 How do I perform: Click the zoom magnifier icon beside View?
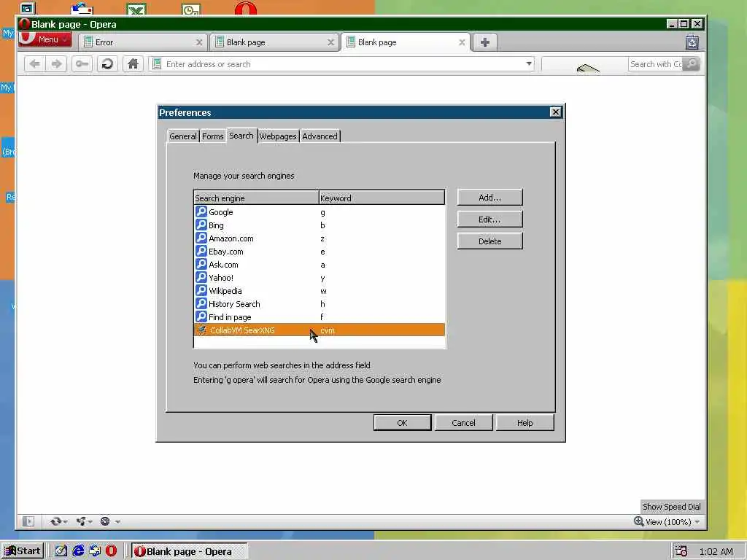click(x=639, y=521)
